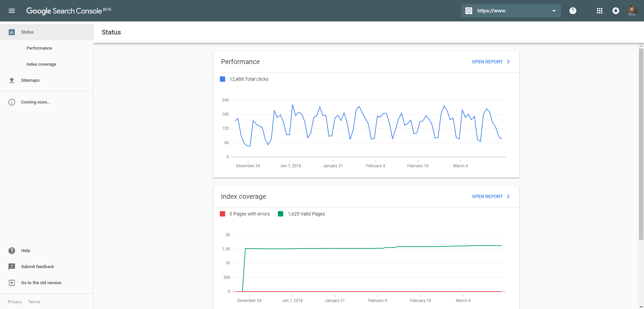Expand the property selector dropdown
This screenshot has height=309, width=644.
pos(554,11)
